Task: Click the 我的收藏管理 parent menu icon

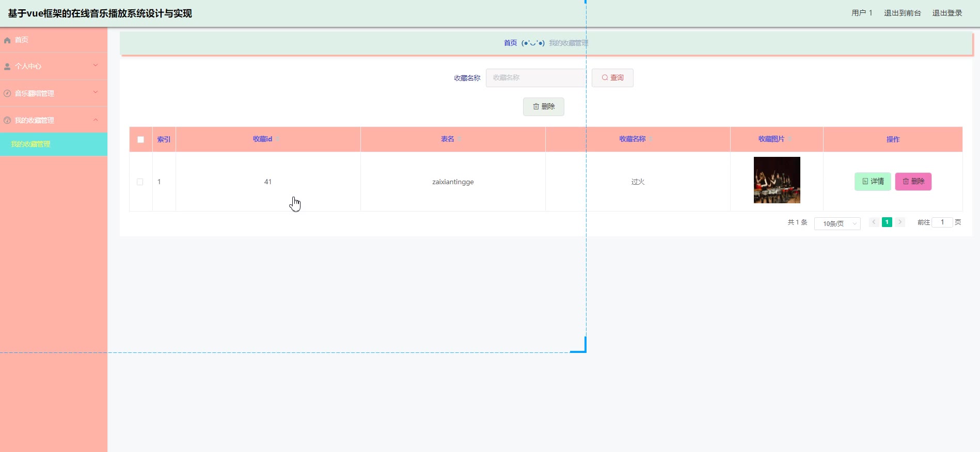Action: [7, 120]
